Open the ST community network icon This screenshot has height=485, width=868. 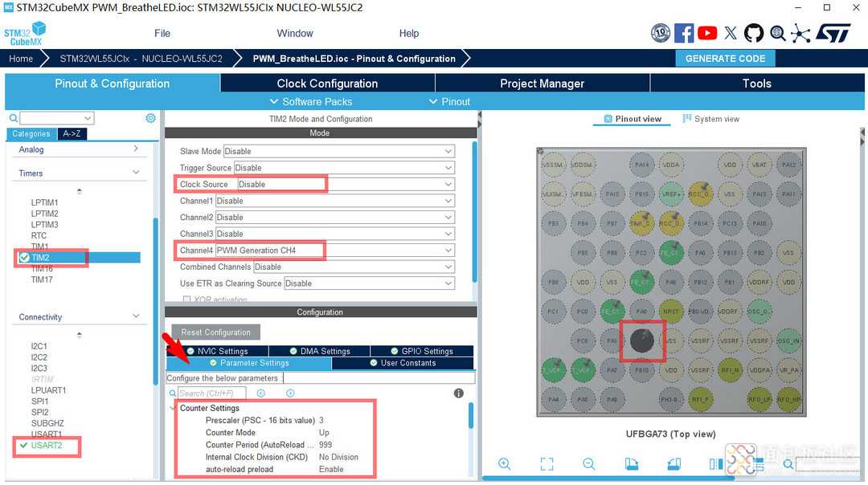(x=800, y=33)
